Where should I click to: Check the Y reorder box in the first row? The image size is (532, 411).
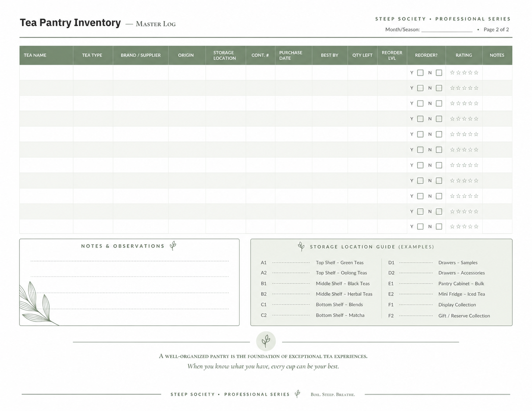coord(420,73)
